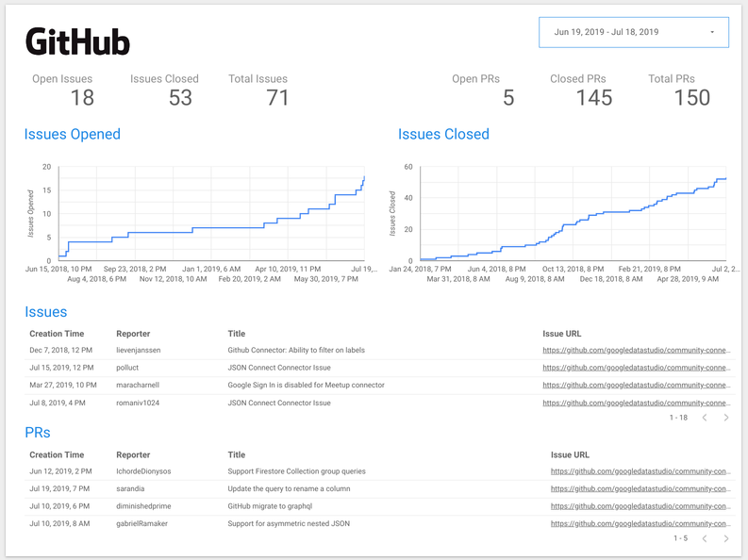748x560 pixels.
Task: Open issue URL for polluct's JSON Connect issue
Action: [x=637, y=368]
